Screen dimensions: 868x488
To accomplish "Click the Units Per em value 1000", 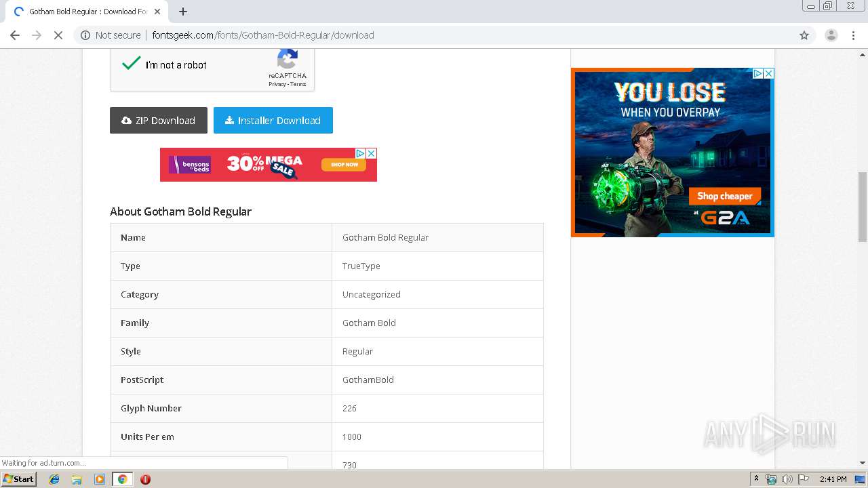I will pyautogui.click(x=351, y=436).
